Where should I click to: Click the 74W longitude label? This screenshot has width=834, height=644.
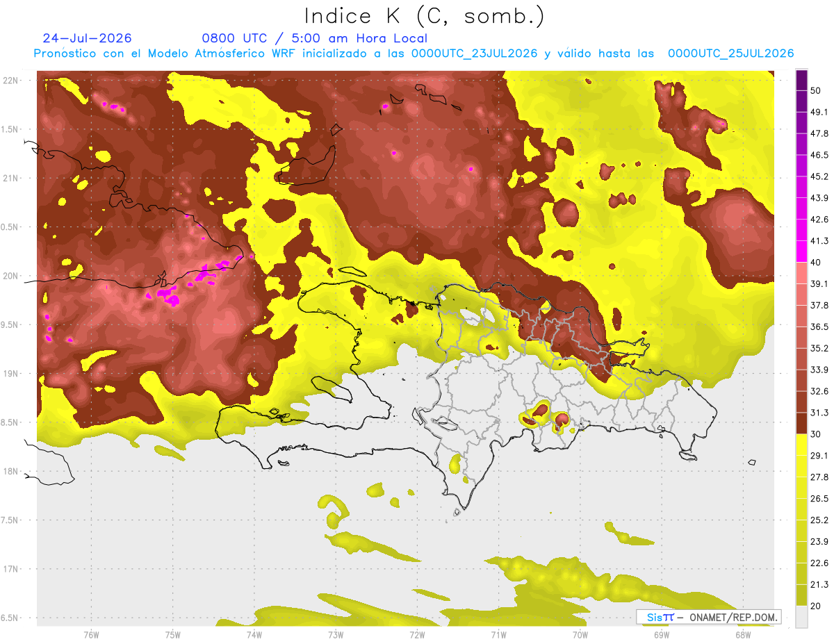click(254, 635)
